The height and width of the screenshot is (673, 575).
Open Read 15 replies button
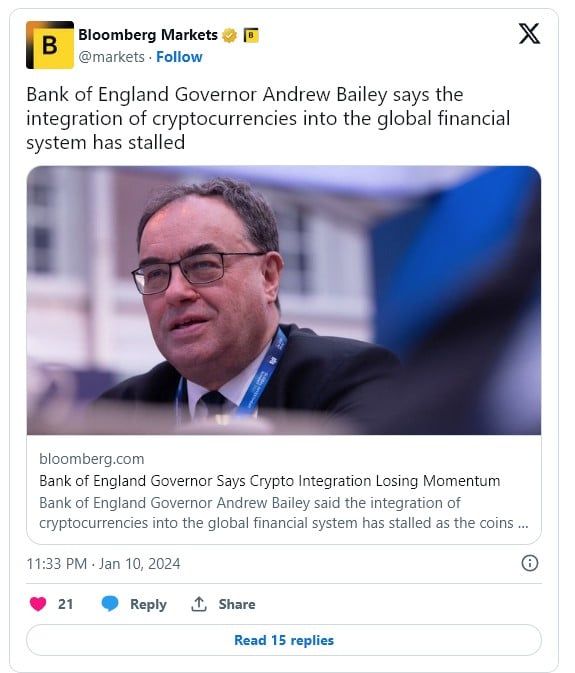[284, 640]
